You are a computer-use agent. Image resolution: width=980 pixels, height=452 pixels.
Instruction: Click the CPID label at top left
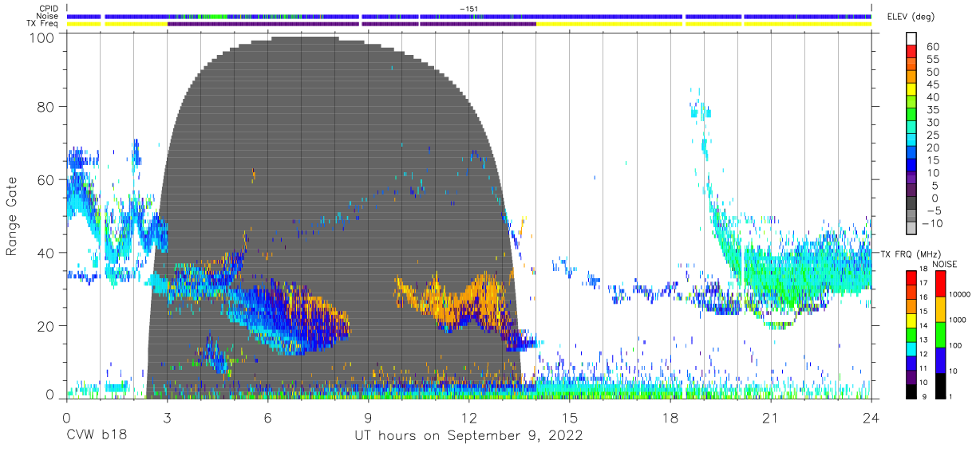coord(50,8)
